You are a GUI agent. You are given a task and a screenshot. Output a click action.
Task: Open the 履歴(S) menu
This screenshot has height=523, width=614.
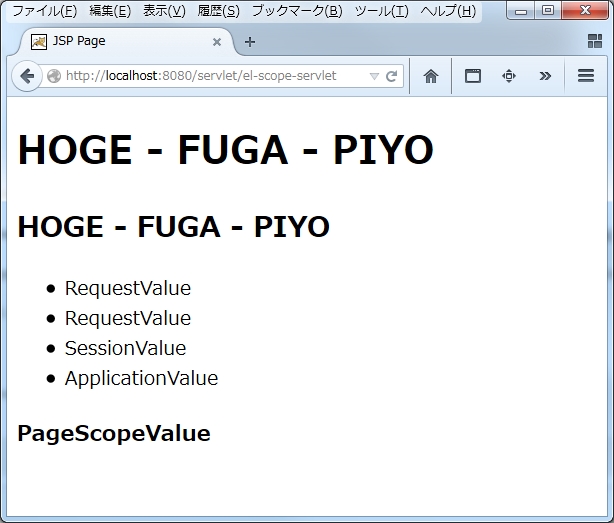click(219, 11)
